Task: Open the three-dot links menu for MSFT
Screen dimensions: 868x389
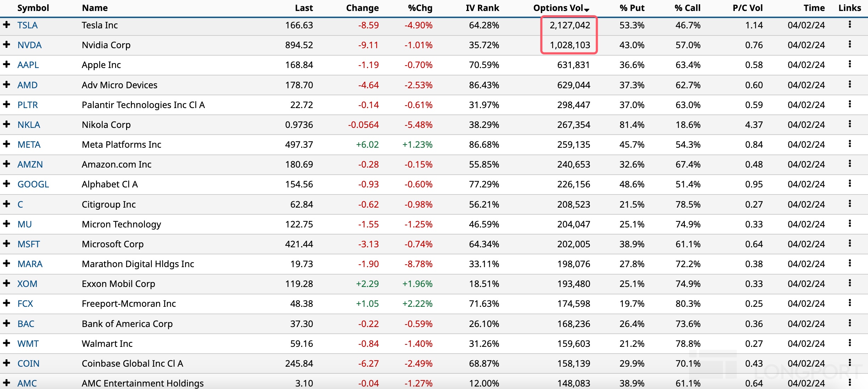Action: point(850,243)
